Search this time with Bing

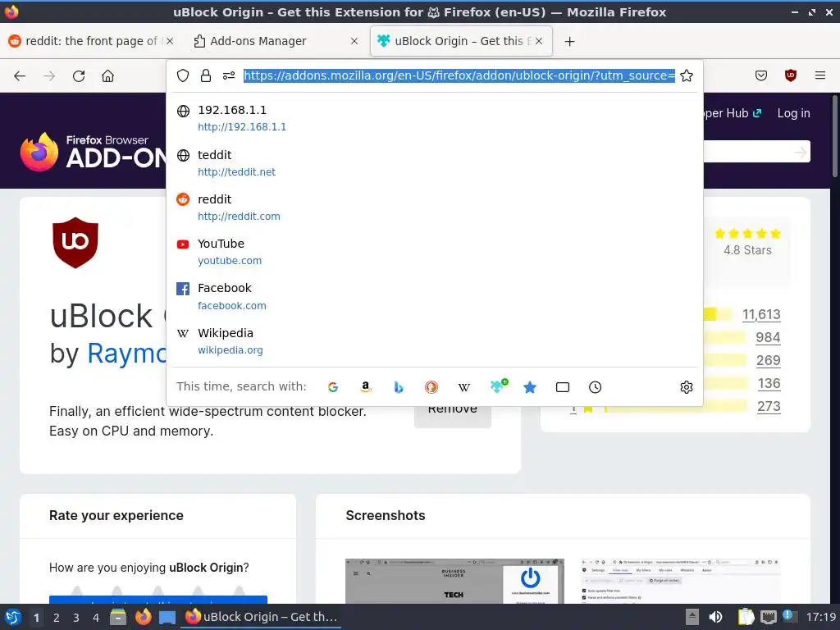[x=398, y=387]
